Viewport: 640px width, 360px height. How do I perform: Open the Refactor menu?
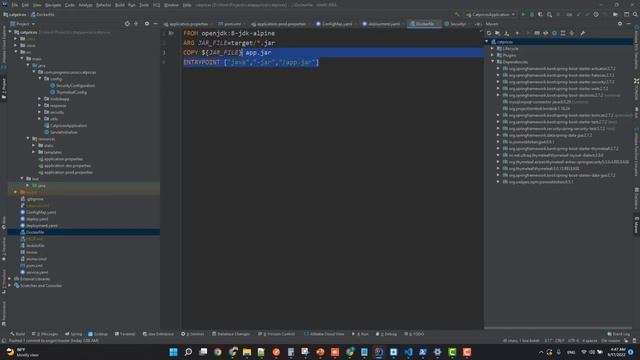click(103, 5)
